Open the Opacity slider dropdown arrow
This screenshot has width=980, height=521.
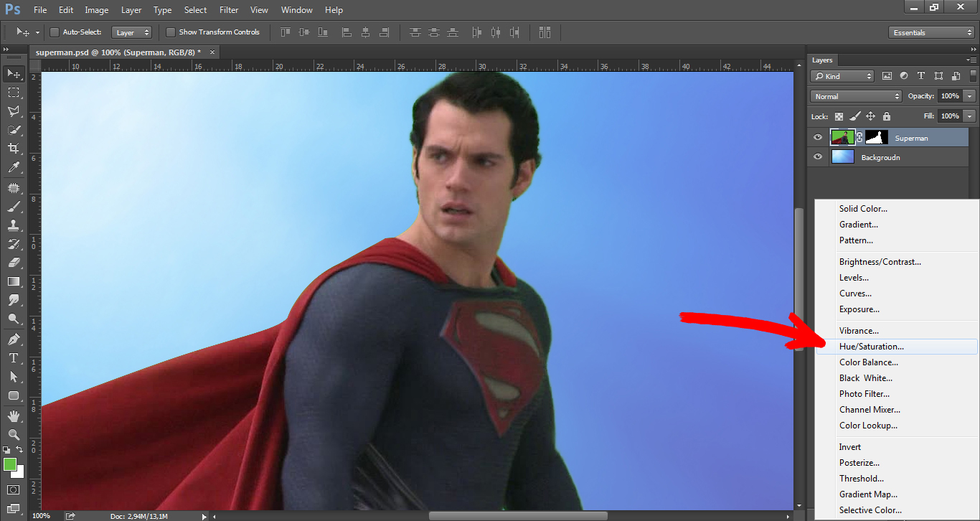tap(970, 96)
